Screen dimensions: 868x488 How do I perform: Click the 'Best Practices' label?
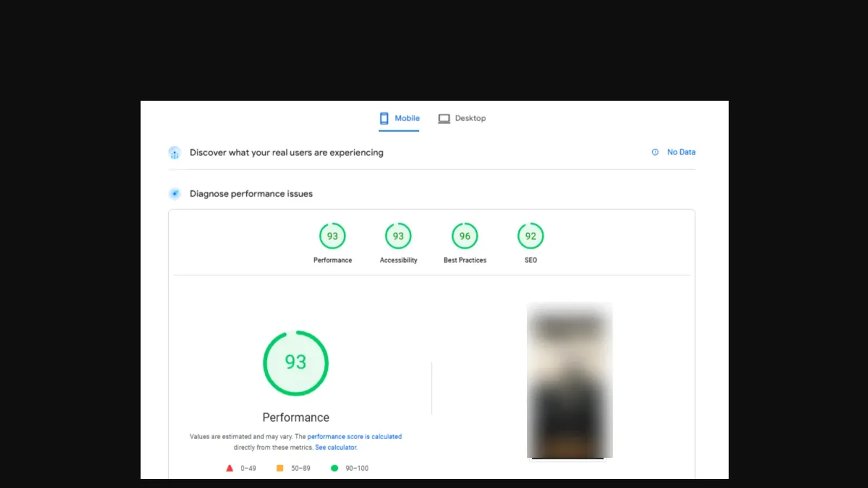465,260
